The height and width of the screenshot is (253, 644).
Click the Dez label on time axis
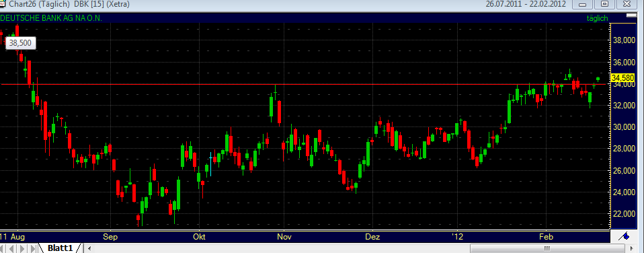coord(372,237)
